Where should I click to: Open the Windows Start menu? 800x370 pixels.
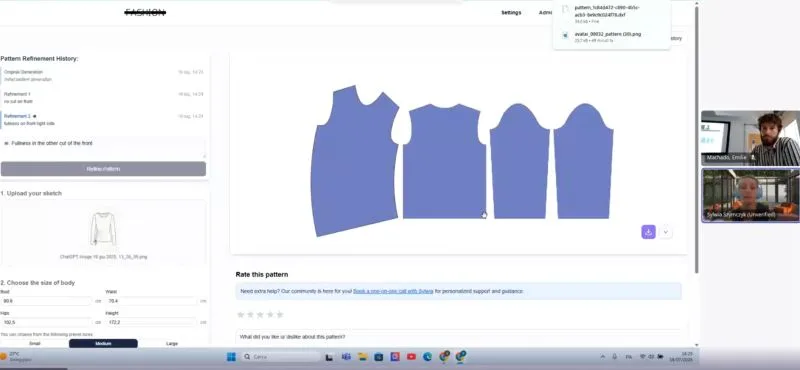pyautogui.click(x=231, y=357)
